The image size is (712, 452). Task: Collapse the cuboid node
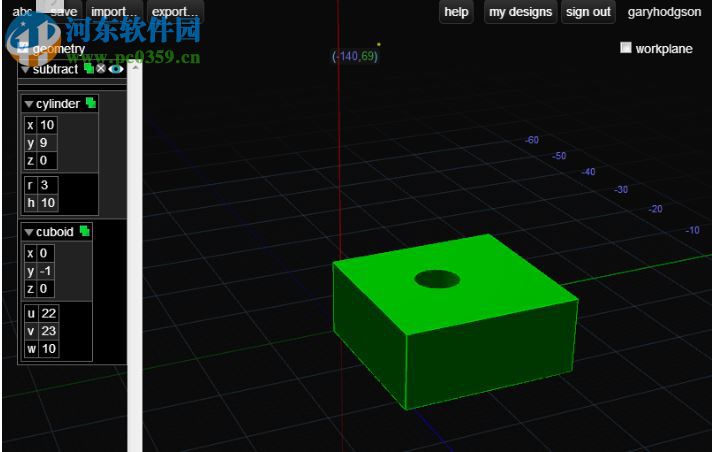(x=29, y=233)
